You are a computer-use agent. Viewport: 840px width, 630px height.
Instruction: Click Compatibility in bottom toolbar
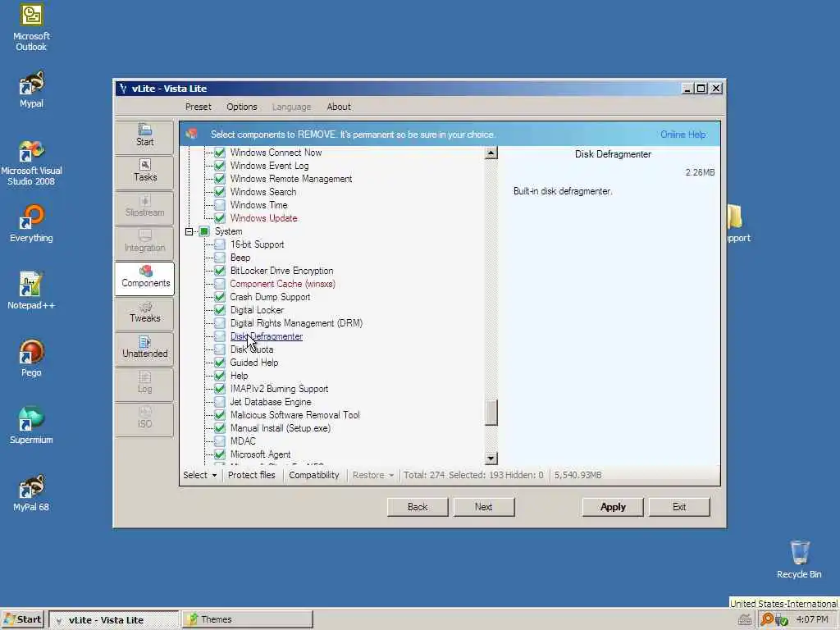[314, 475]
